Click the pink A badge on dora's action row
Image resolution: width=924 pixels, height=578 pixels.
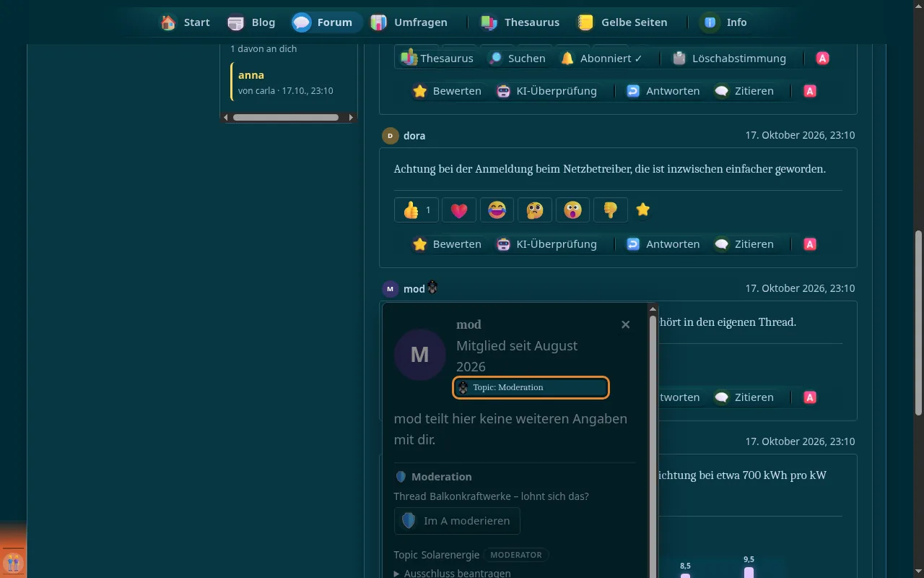pyautogui.click(x=810, y=244)
